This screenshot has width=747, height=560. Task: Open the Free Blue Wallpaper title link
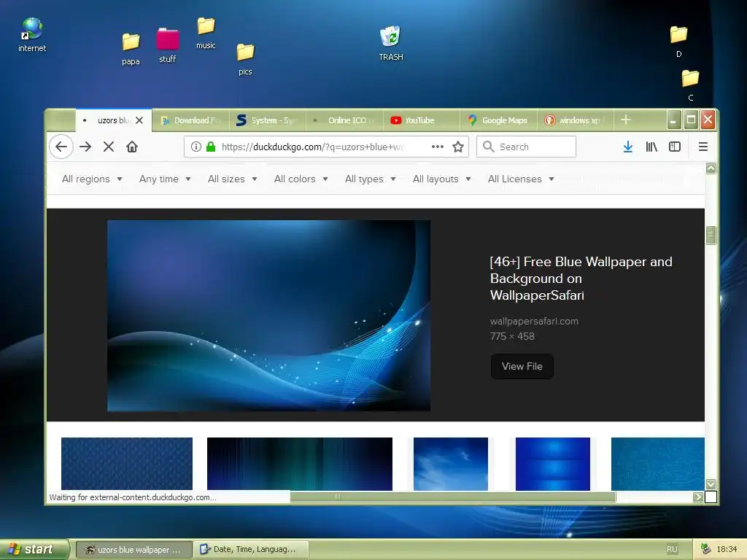coord(581,279)
